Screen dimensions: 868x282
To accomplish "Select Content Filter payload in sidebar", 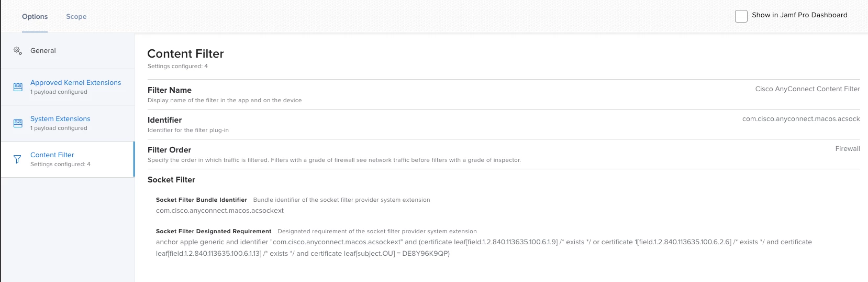I will pyautogui.click(x=68, y=159).
